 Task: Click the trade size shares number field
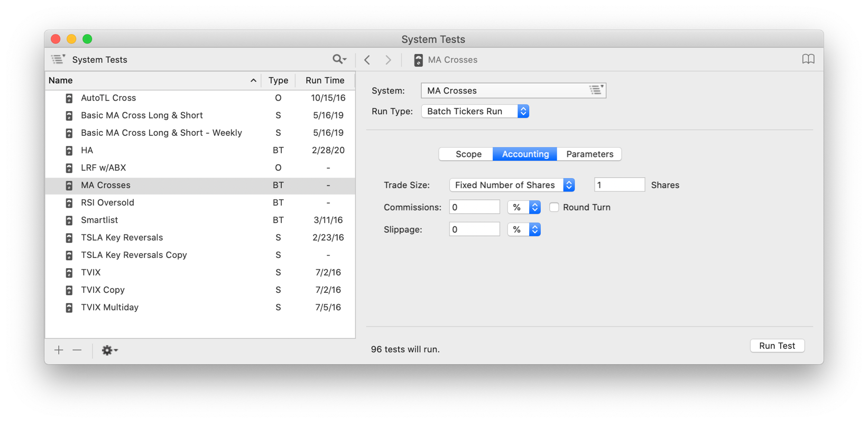(x=620, y=185)
